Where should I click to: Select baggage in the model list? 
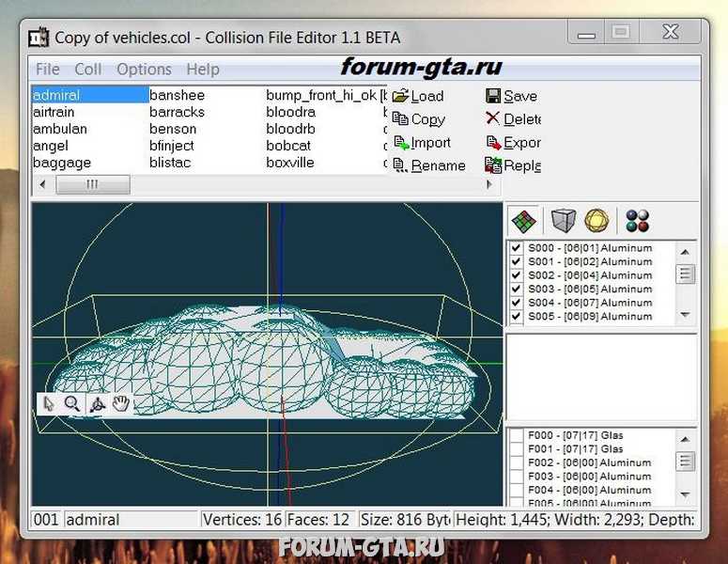click(62, 163)
